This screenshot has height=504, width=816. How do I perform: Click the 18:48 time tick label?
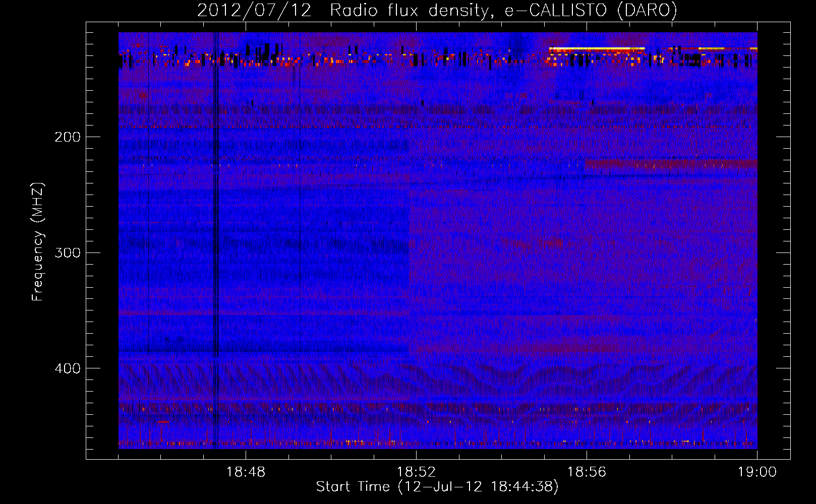point(246,472)
